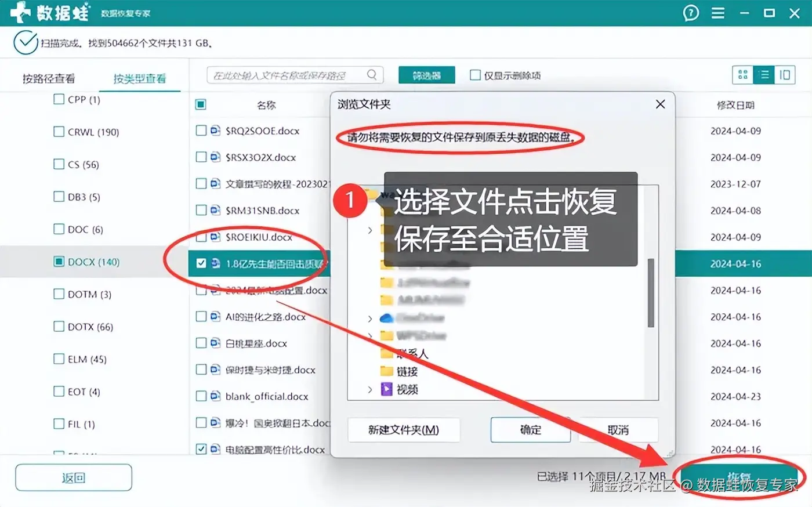Switch to list view

[x=764, y=75]
